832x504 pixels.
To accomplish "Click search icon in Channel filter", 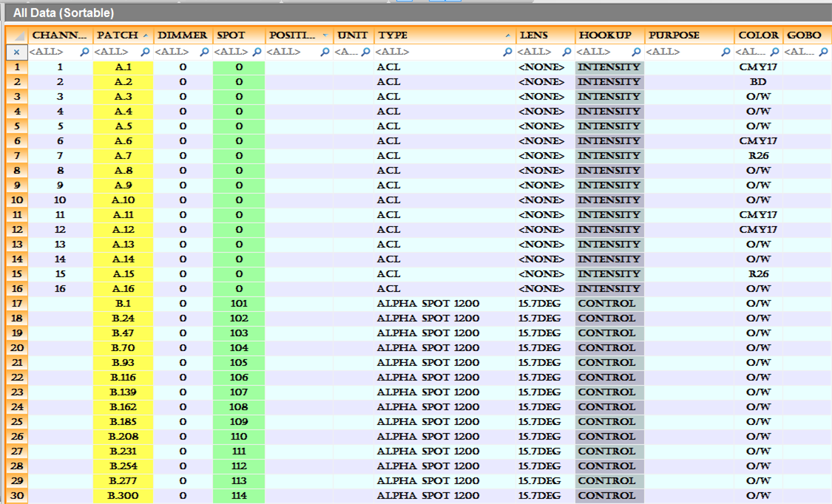I will point(85,52).
